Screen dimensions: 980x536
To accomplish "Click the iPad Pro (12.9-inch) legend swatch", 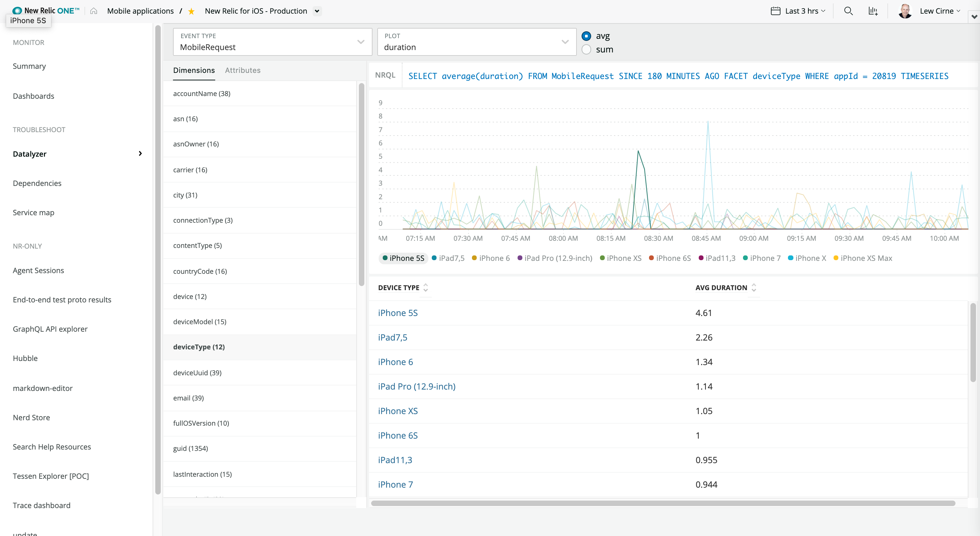I will (520, 258).
